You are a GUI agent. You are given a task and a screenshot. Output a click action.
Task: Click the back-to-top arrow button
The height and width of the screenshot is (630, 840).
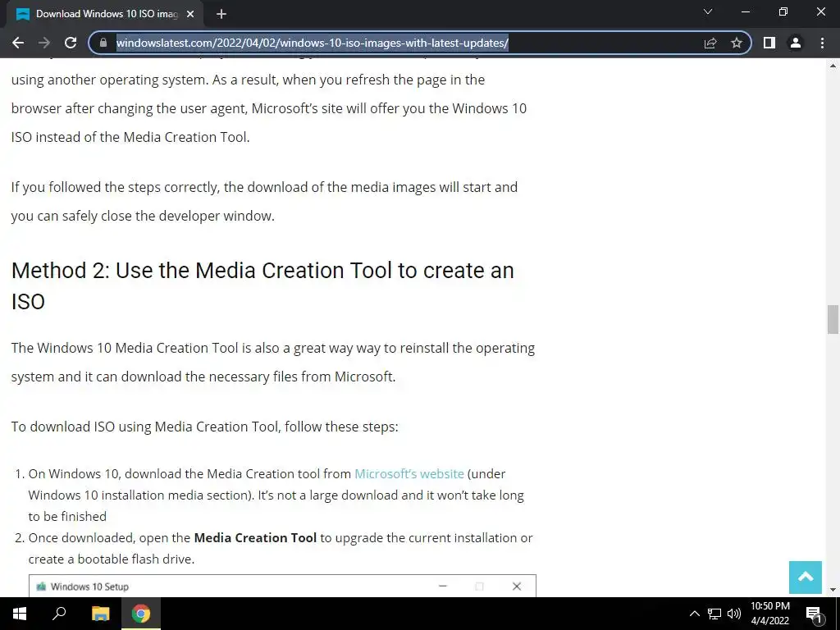[x=806, y=577]
